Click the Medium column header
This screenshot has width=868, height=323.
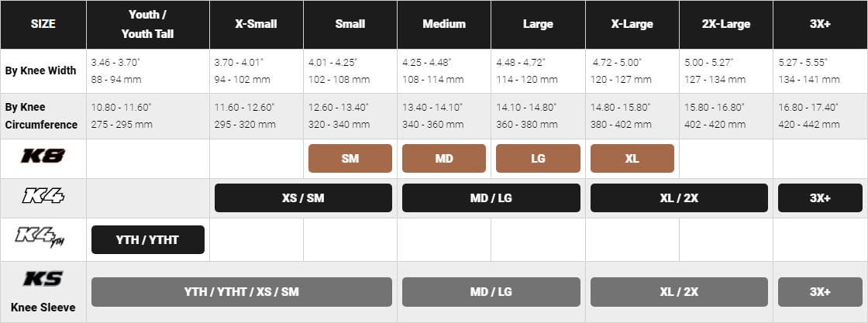(x=444, y=24)
